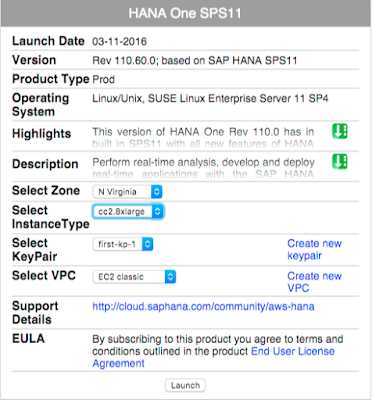Click the Launch button
372x400 pixels.
coord(185,385)
